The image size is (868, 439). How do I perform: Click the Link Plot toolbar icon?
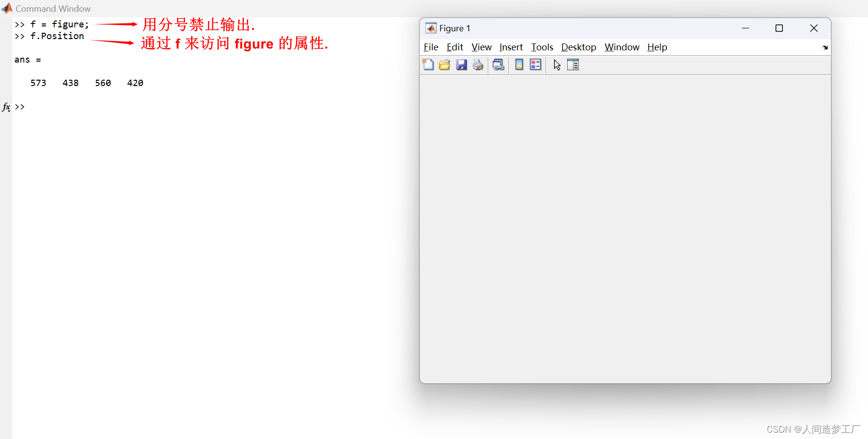tap(499, 65)
